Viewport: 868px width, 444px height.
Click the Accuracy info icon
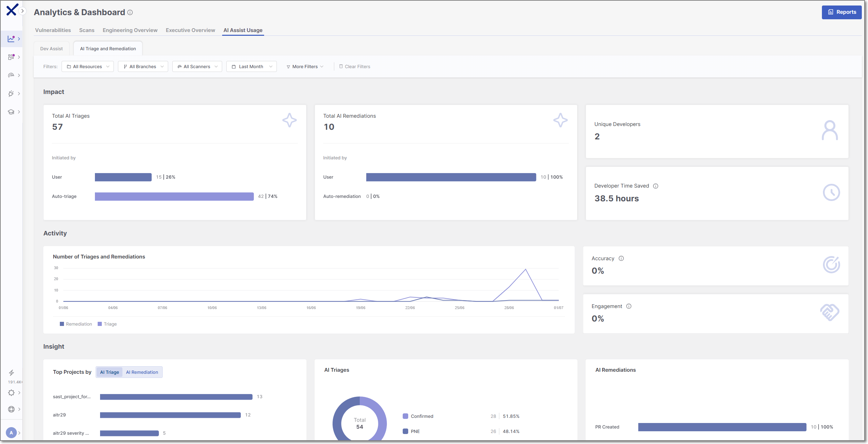[621, 258]
